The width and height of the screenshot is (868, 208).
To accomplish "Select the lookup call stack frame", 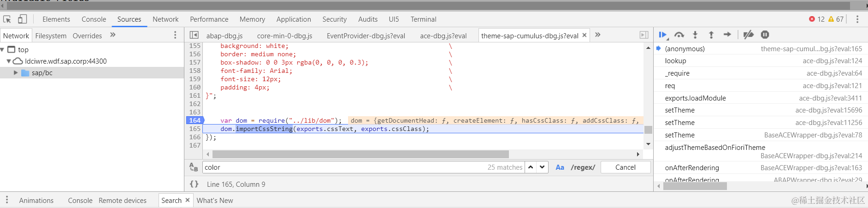I will tap(761, 61).
